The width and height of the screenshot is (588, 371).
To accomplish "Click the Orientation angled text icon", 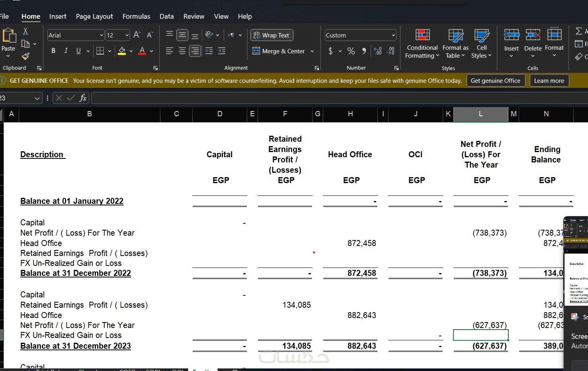I will click(209, 35).
